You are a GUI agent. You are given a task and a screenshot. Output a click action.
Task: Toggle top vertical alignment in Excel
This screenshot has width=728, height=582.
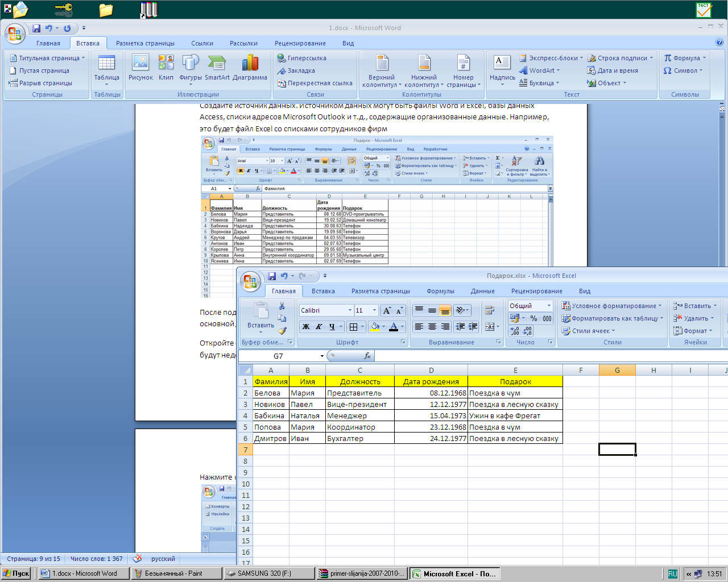click(419, 310)
